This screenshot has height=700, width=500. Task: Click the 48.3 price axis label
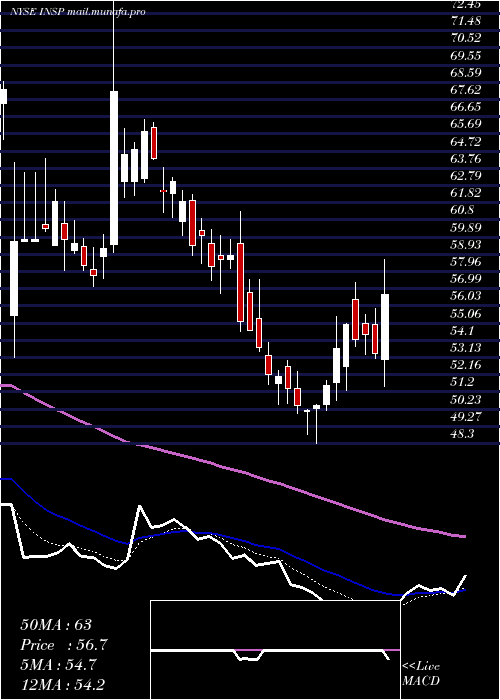tap(463, 434)
